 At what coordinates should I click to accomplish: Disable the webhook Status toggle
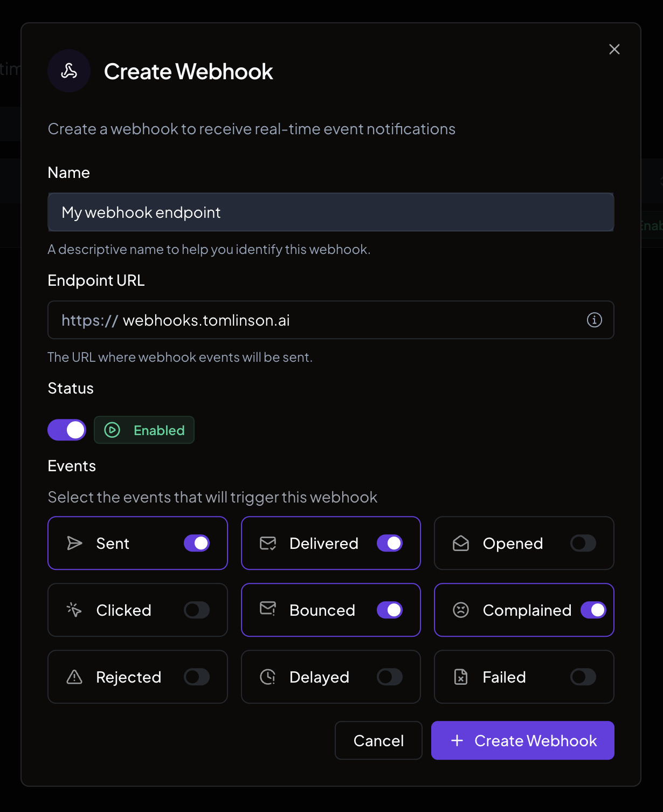tap(67, 430)
